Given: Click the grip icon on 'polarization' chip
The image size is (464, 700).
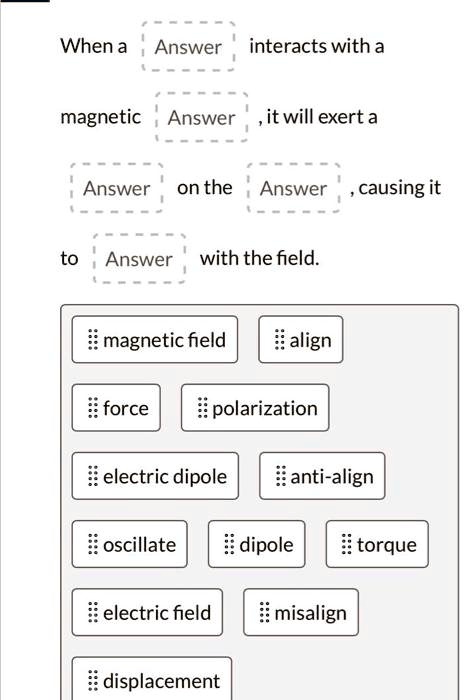Looking at the screenshot, I should (202, 408).
